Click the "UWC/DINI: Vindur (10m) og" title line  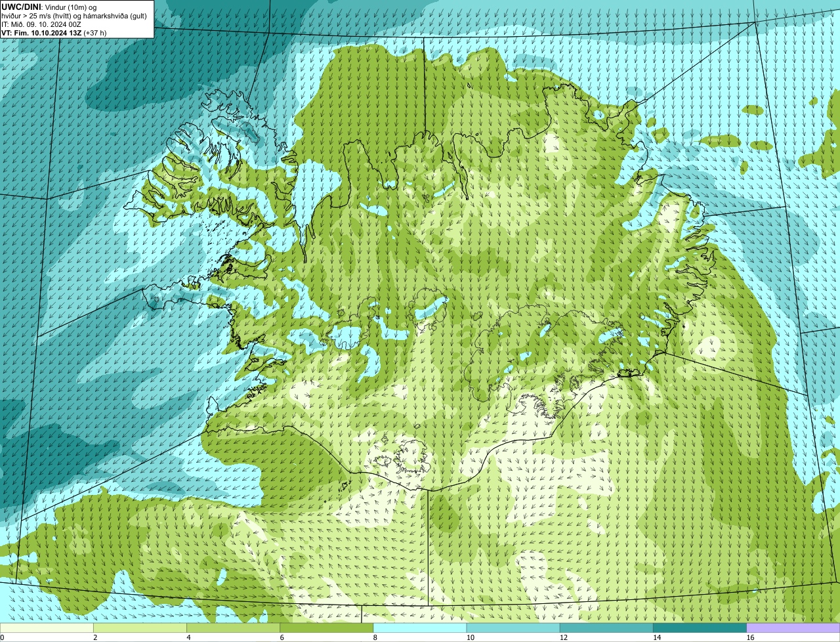[49, 7]
